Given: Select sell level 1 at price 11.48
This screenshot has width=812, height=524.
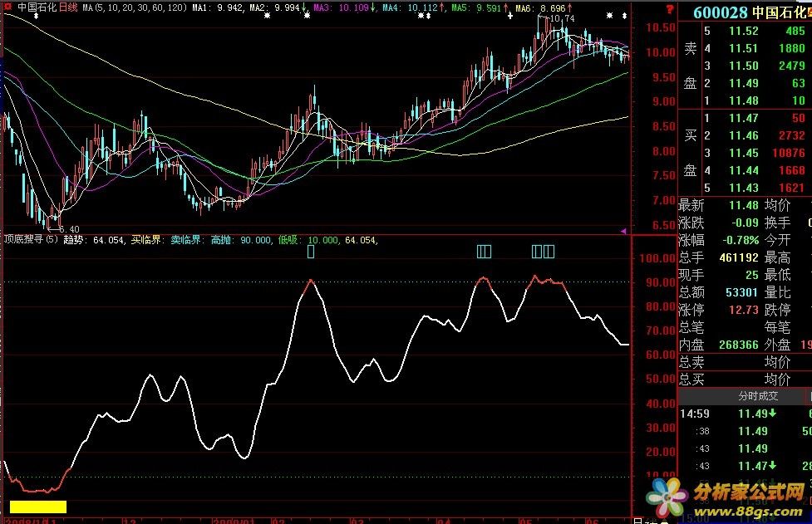Looking at the screenshot, I should tap(745, 100).
